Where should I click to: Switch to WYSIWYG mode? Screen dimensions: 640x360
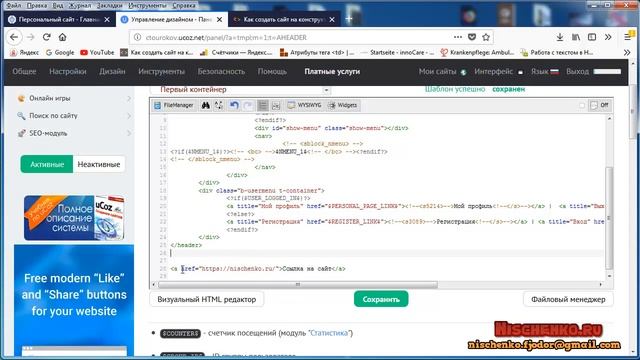coord(304,105)
